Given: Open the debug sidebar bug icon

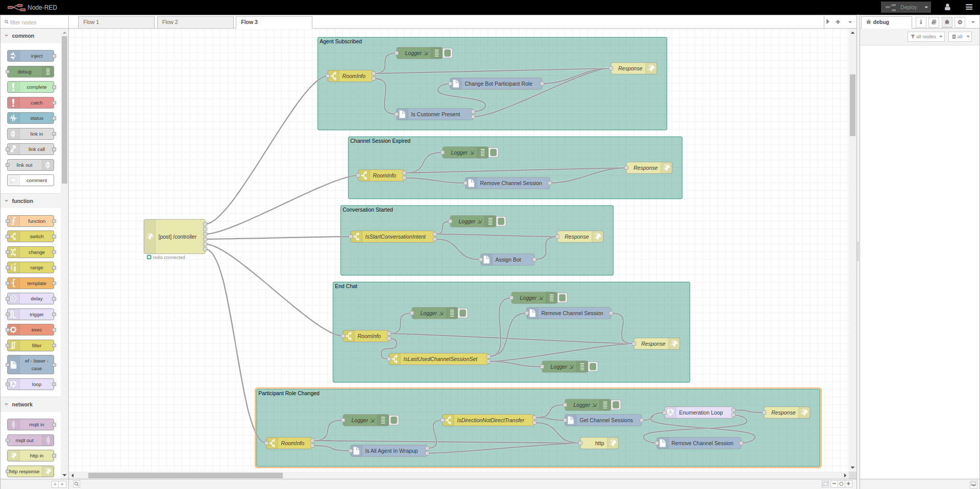Looking at the screenshot, I should (x=947, y=22).
